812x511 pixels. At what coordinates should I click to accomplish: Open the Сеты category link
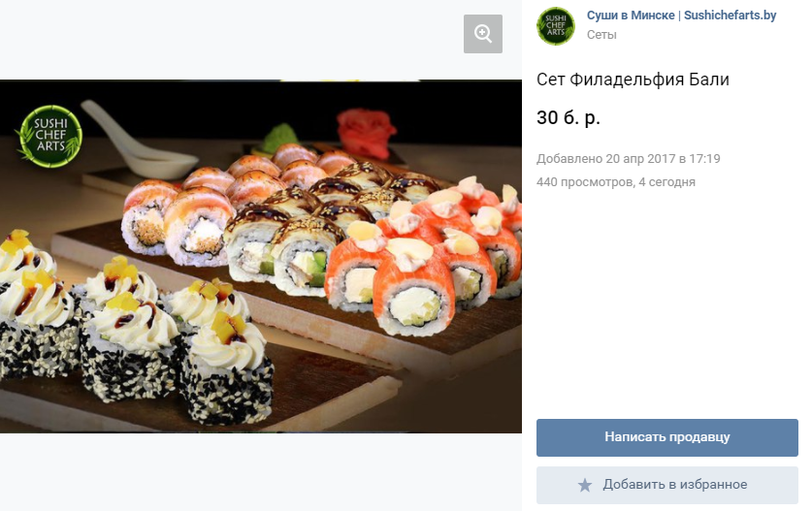pyautogui.click(x=601, y=35)
